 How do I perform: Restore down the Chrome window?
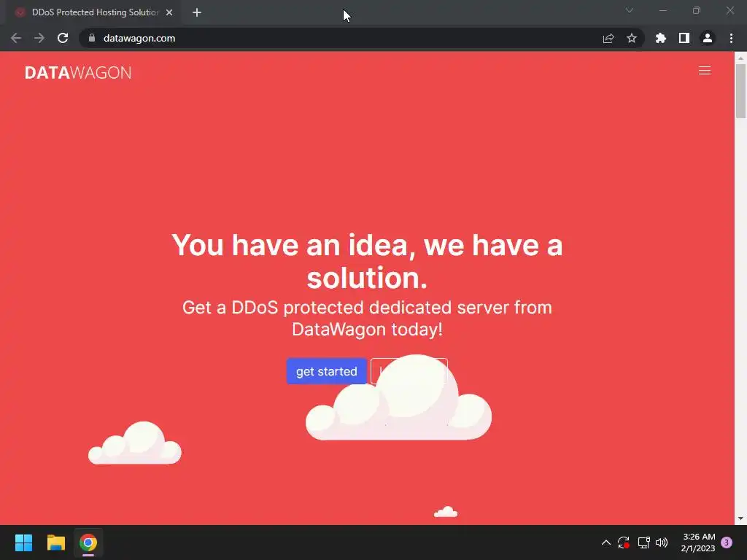pos(697,10)
